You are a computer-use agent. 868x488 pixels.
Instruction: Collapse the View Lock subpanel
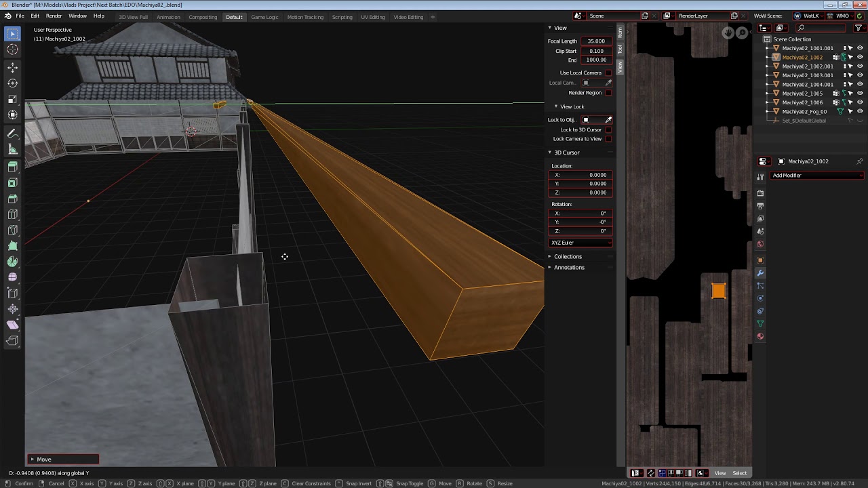tap(556, 106)
